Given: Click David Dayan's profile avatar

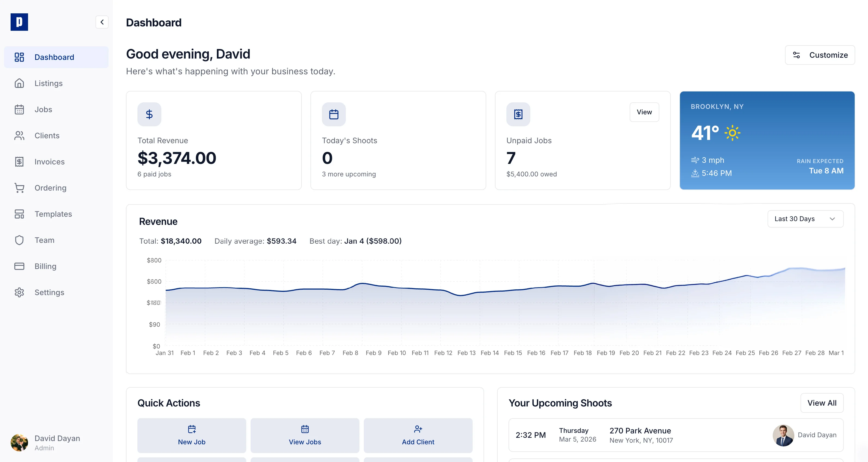Looking at the screenshot, I should (19, 442).
